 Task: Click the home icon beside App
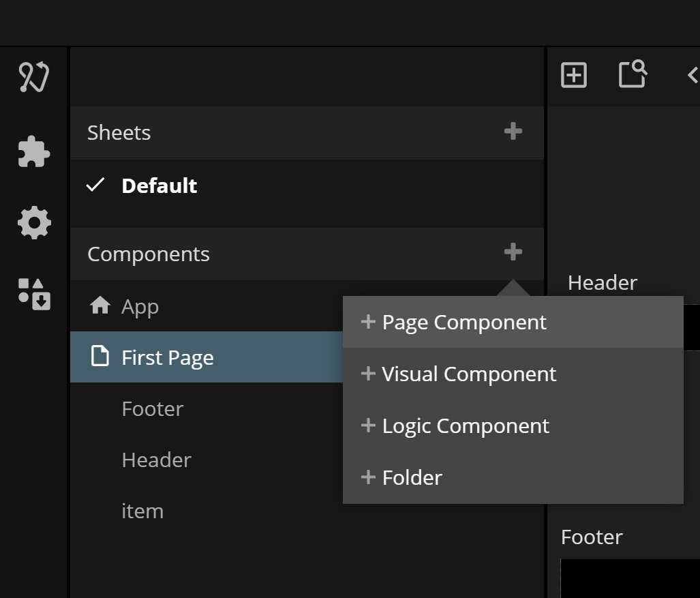[100, 306]
